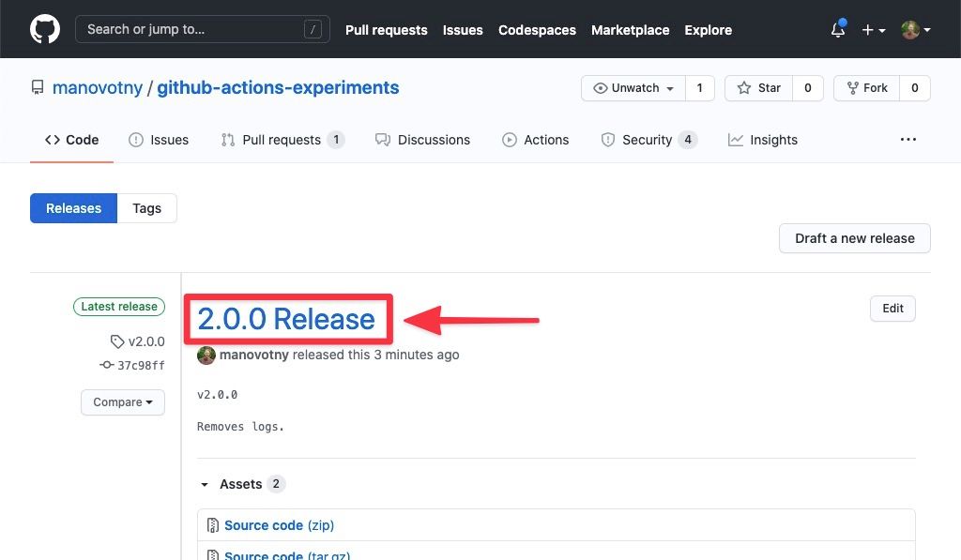Viewport: 961px width, 560px height.
Task: Open commit 37c98ff
Action: coord(132,365)
